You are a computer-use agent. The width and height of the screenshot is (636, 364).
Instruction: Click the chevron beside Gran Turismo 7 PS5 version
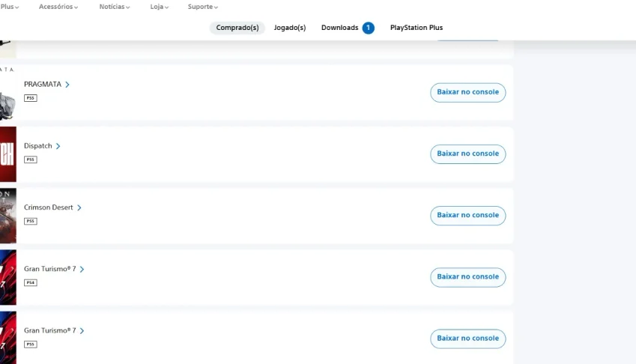(x=82, y=331)
